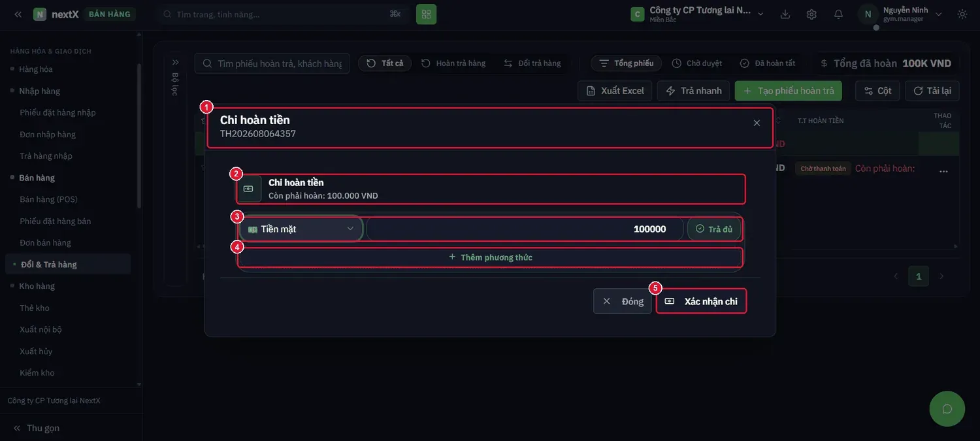980x441 pixels.
Task: Click the Tìm phiếu hoàn trả search field
Action: [272, 63]
